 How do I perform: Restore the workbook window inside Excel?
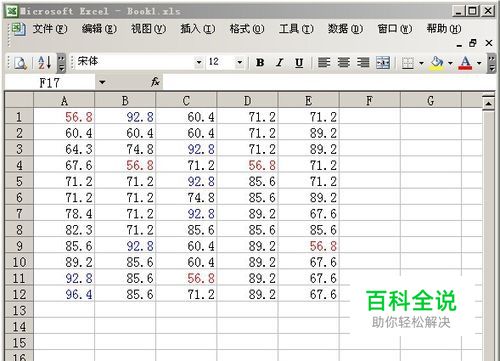click(473, 43)
